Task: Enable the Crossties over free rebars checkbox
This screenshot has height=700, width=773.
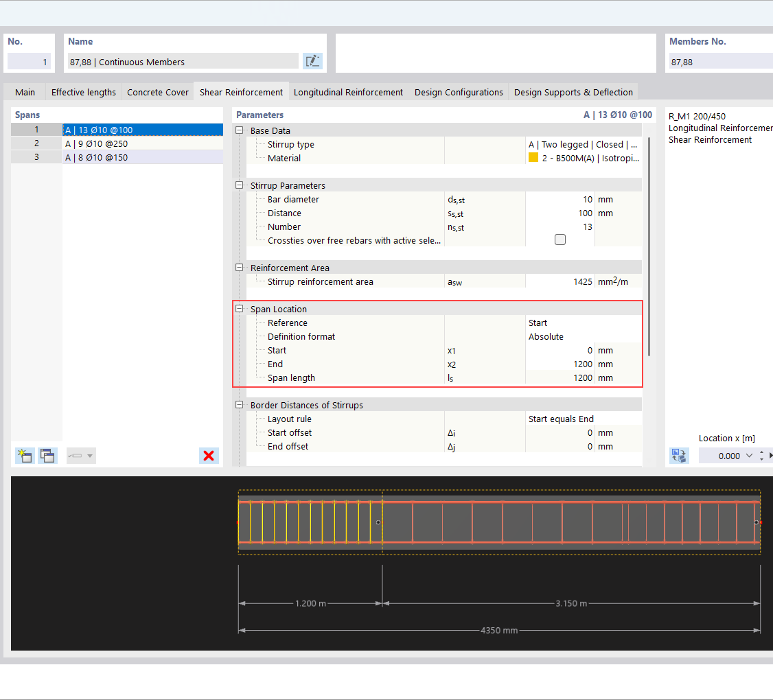Action: click(x=560, y=240)
